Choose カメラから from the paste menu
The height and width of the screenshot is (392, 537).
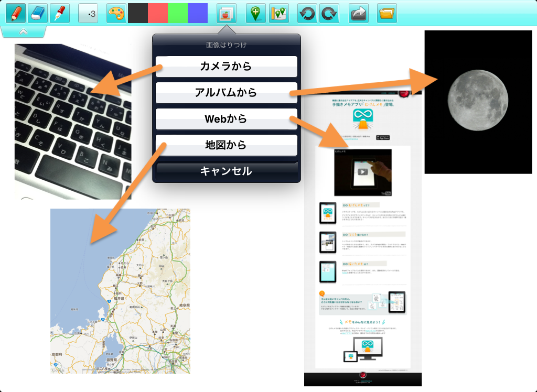(x=226, y=67)
